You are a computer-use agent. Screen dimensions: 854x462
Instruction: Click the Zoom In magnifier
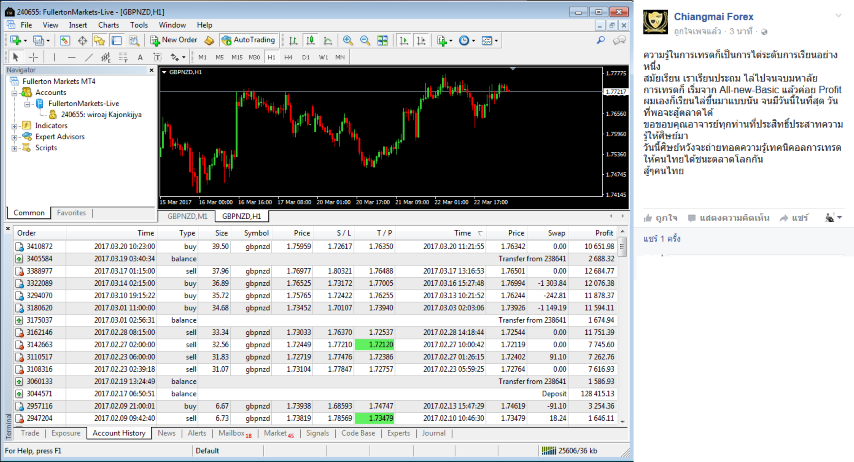347,40
